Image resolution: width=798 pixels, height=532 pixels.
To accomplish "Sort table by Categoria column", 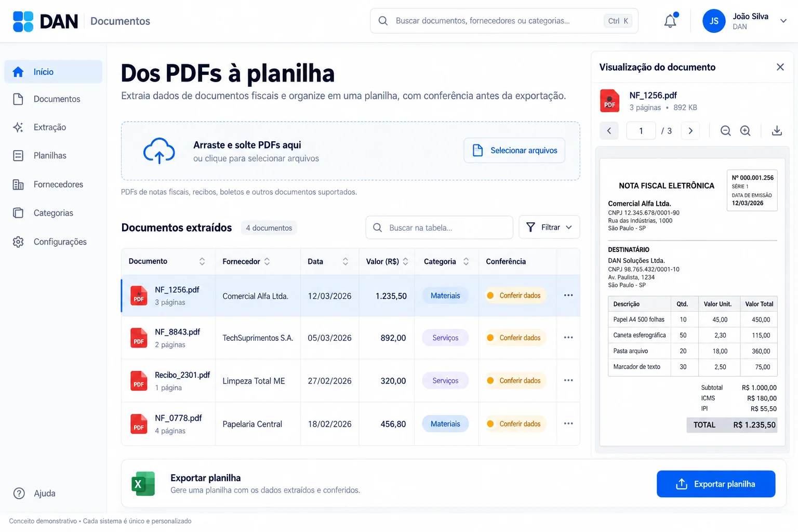I will pos(466,261).
